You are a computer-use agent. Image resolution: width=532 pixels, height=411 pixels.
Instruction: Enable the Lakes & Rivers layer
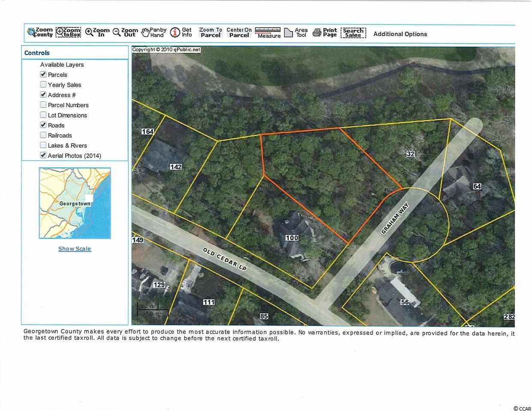pos(43,145)
